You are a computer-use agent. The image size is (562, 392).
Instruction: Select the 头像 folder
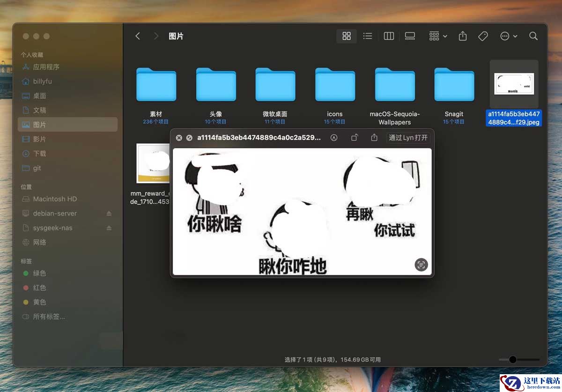click(216, 85)
